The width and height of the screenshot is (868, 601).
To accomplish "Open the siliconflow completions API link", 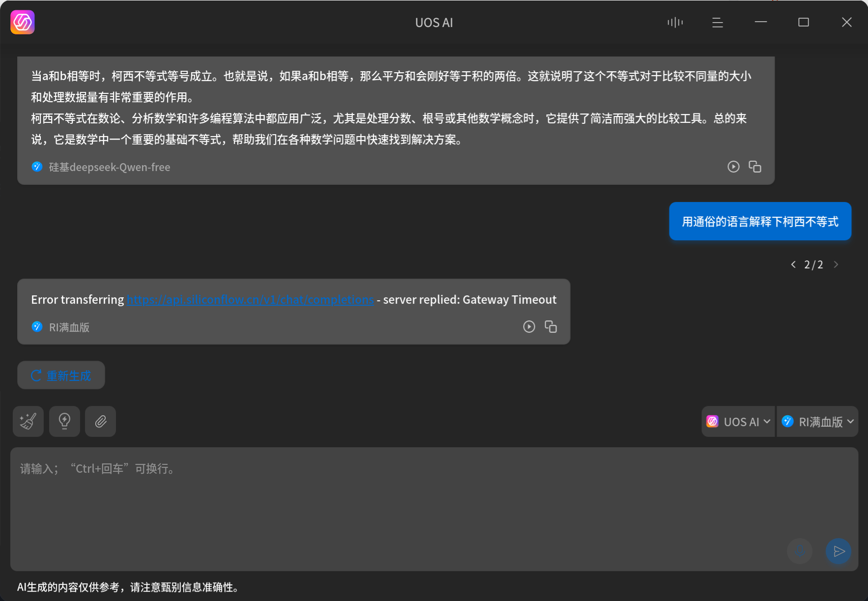I will [x=250, y=299].
